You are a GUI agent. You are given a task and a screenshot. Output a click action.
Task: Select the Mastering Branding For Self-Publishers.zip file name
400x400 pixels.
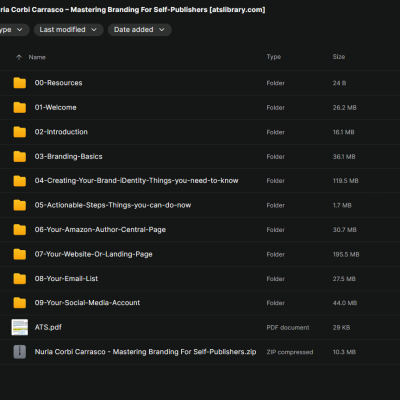(x=145, y=352)
